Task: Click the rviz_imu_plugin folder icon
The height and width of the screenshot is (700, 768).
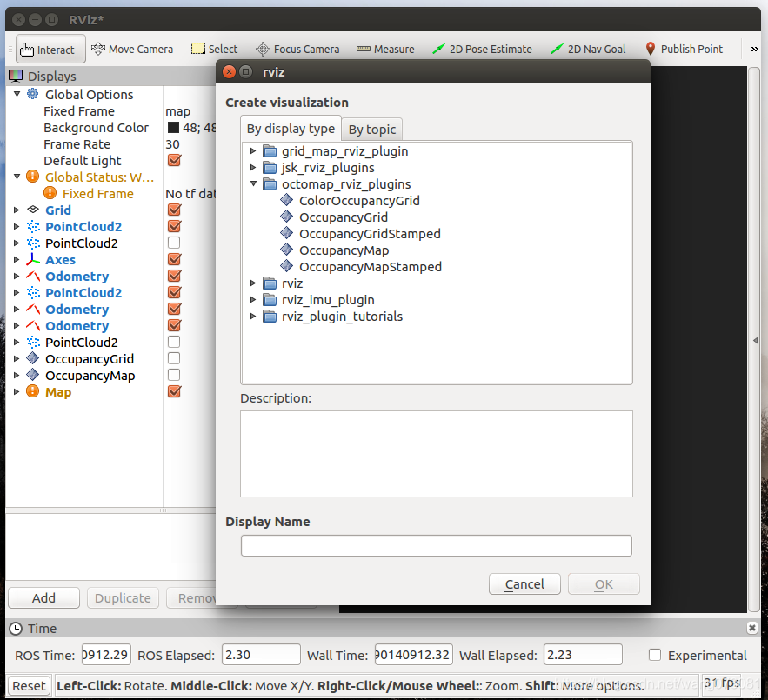Action: (x=270, y=300)
